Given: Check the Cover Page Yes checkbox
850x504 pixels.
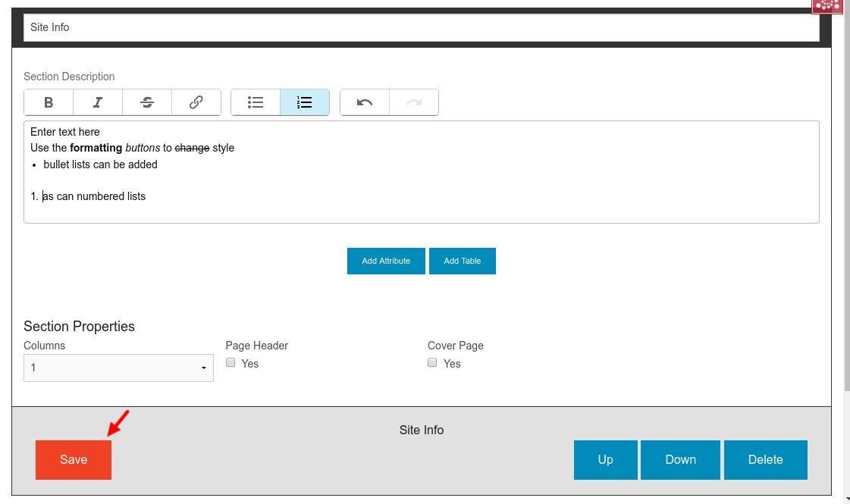Looking at the screenshot, I should 433,363.
